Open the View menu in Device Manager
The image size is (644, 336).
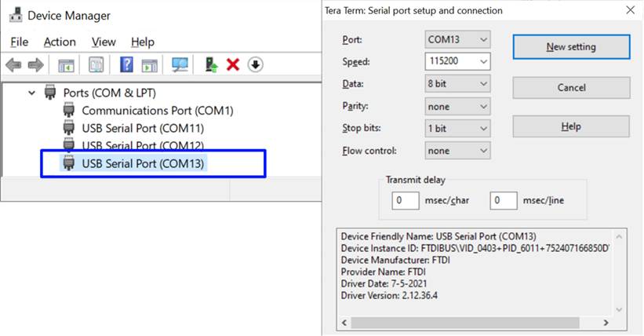pyautogui.click(x=104, y=42)
